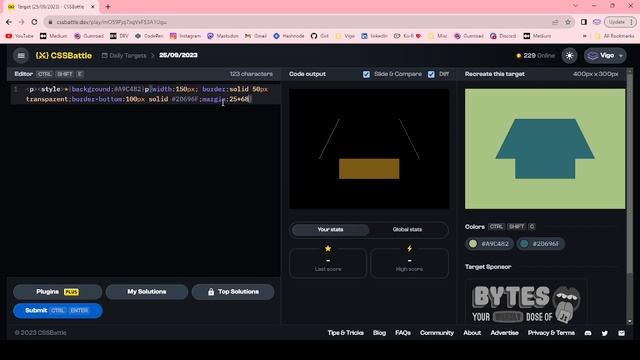This screenshot has width=640, height=360.
Task: Open the Community footer link
Action: coord(437,333)
